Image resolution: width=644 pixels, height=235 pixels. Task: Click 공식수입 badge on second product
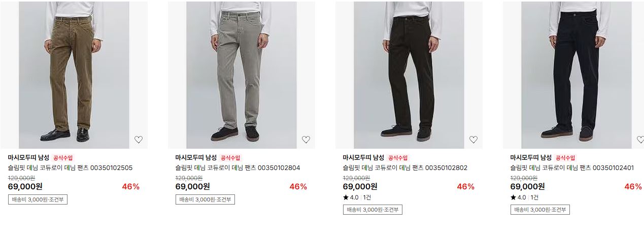click(230, 158)
